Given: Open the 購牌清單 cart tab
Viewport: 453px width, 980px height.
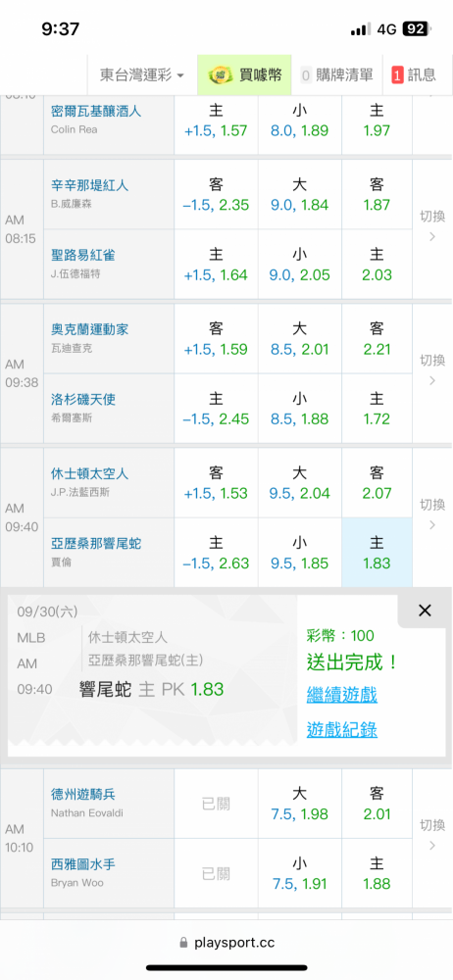Looking at the screenshot, I should [336, 75].
